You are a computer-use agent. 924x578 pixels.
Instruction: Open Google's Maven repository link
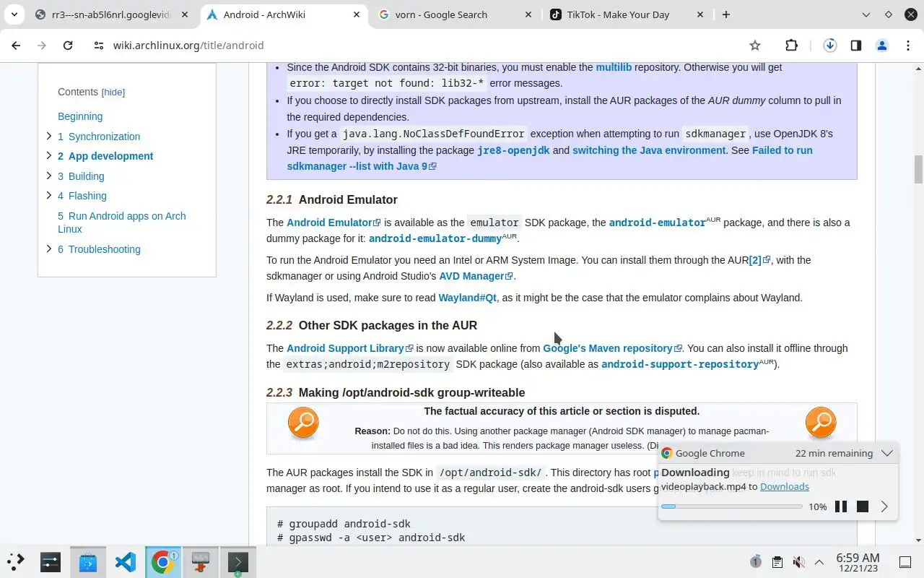(x=612, y=348)
